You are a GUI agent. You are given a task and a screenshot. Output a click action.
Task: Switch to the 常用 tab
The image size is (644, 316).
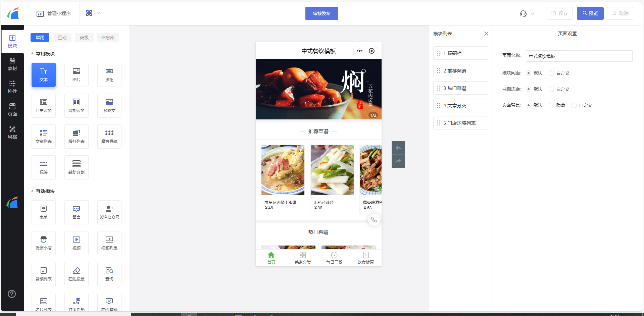point(40,38)
